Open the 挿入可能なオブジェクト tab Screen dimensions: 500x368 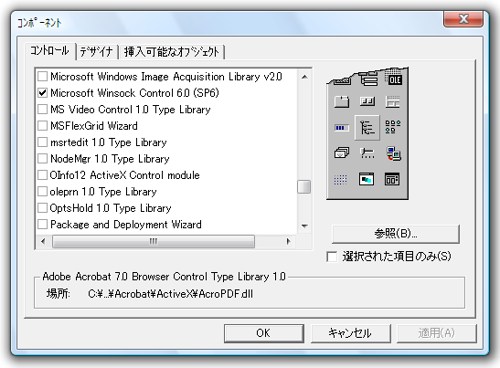[x=172, y=52]
